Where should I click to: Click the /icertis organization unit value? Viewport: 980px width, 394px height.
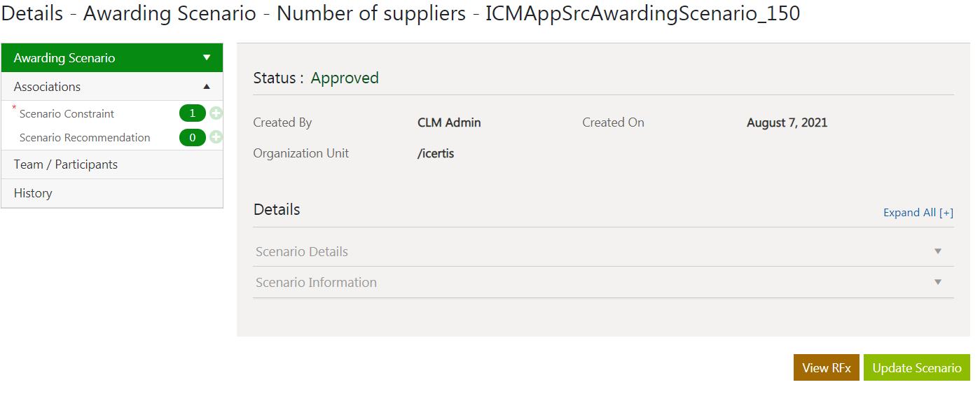[436, 153]
